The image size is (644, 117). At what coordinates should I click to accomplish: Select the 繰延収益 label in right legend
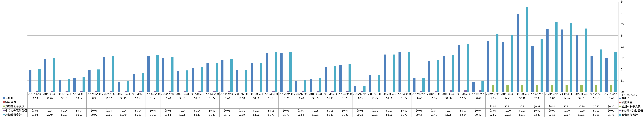tap(627, 102)
